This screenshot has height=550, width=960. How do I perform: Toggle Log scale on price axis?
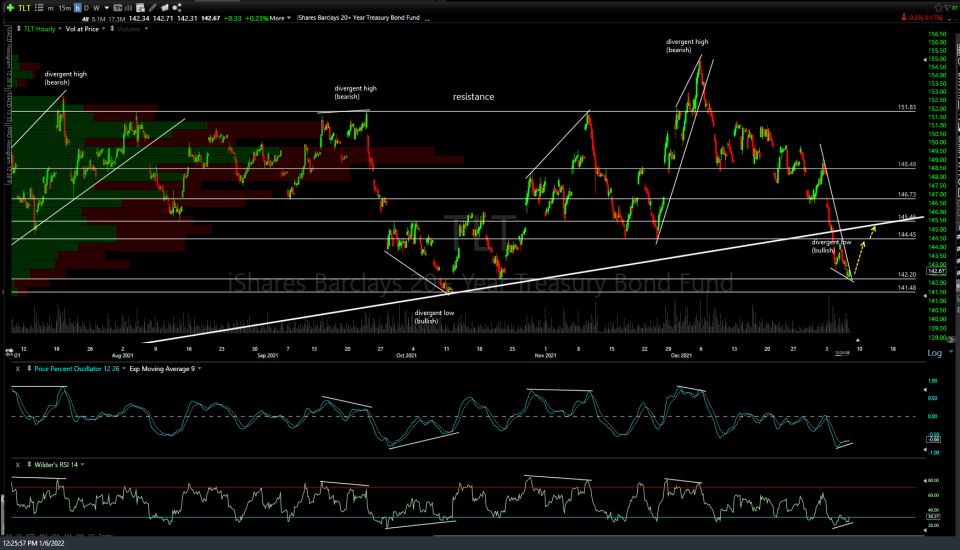pyautogui.click(x=934, y=353)
